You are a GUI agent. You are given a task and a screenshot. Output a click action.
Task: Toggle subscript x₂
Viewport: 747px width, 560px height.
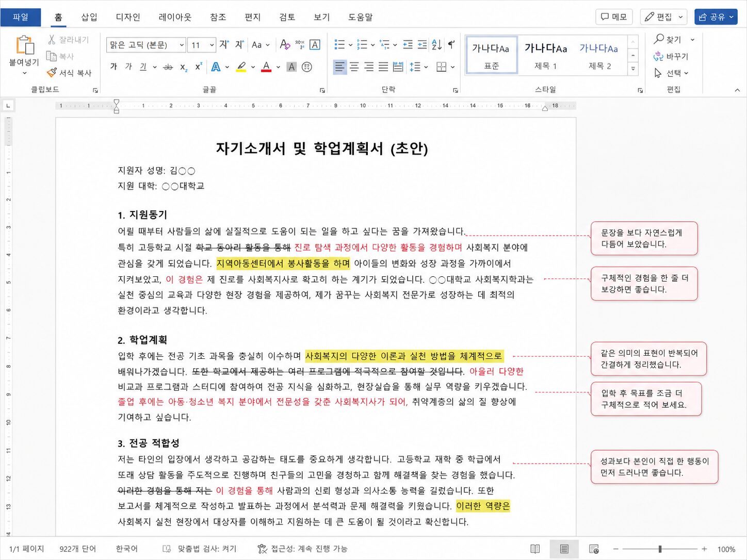click(184, 67)
